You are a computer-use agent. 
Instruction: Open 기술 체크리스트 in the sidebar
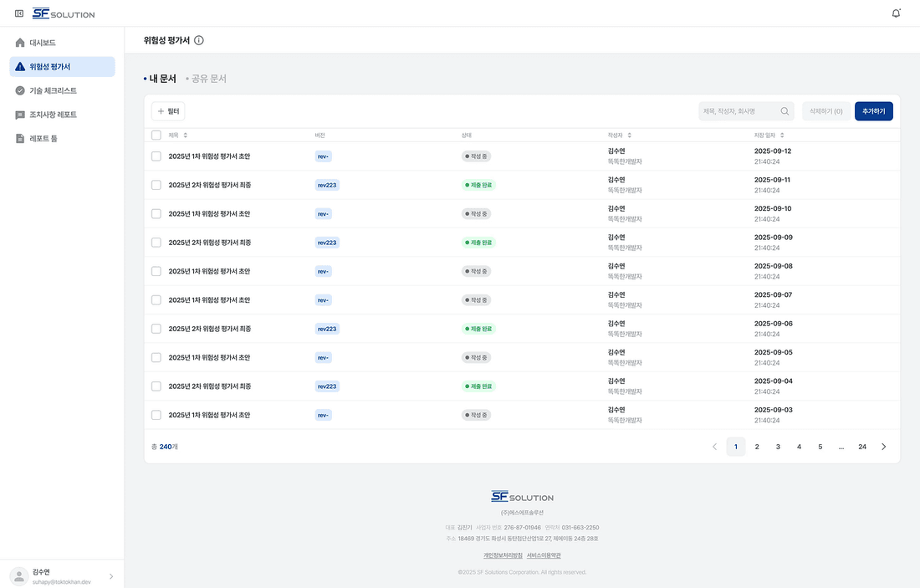click(x=62, y=90)
